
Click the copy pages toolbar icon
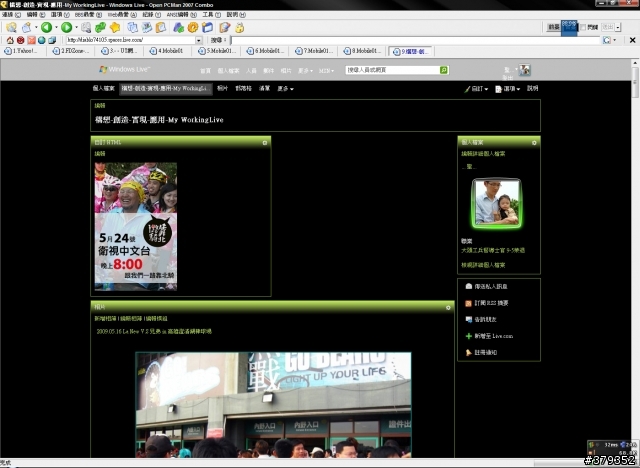coord(132,27)
